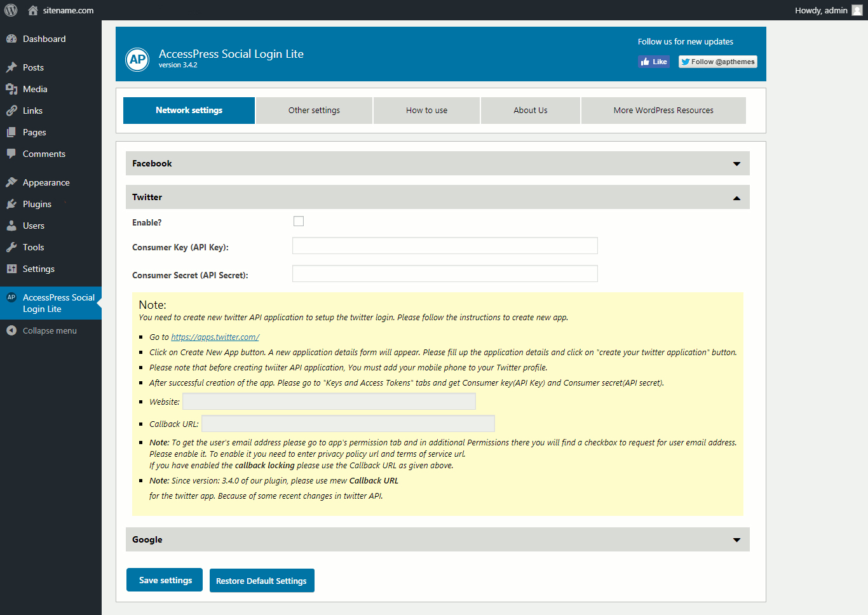The height and width of the screenshot is (615, 868).
Task: Expand the Facebook settings section
Action: pyautogui.click(x=737, y=164)
